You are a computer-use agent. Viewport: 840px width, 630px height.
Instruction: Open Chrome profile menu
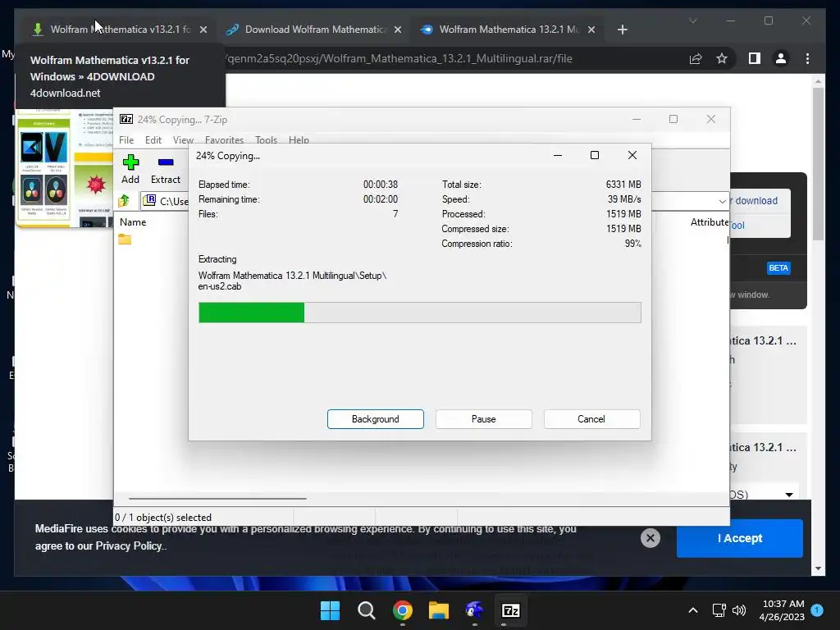[781, 58]
